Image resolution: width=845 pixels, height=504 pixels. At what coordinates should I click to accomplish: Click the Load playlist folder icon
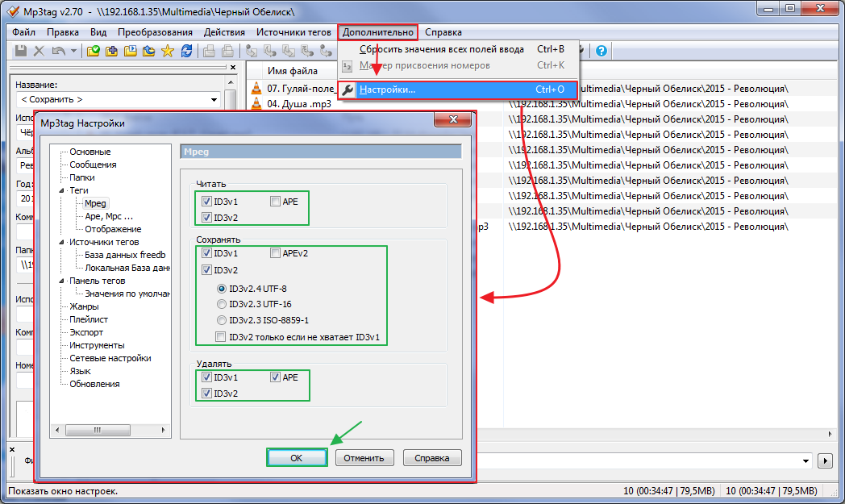(x=131, y=51)
